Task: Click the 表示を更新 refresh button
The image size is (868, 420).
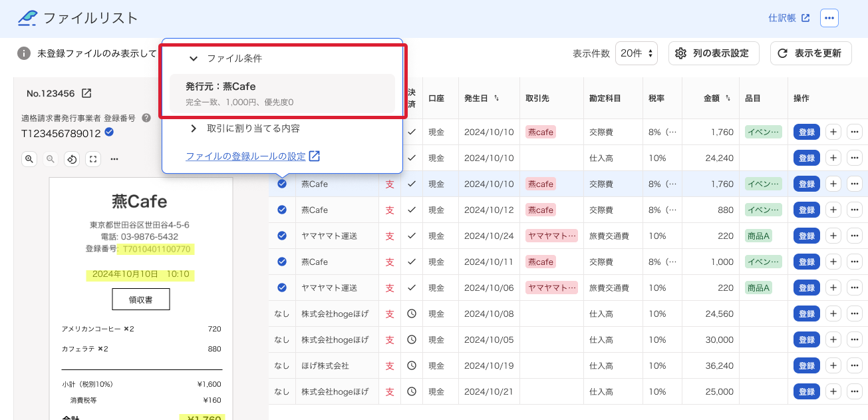Action: pos(811,53)
